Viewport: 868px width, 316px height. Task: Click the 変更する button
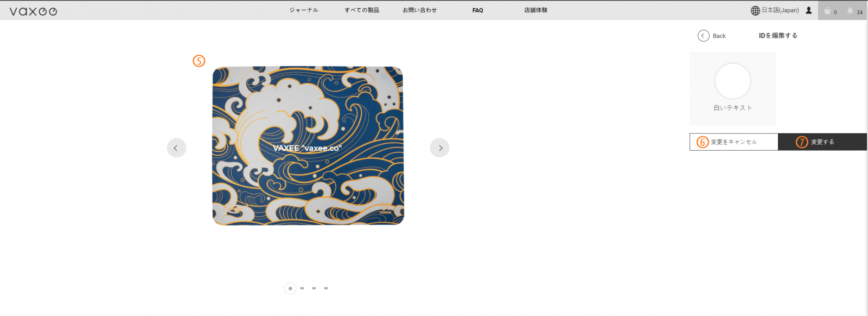coord(822,142)
